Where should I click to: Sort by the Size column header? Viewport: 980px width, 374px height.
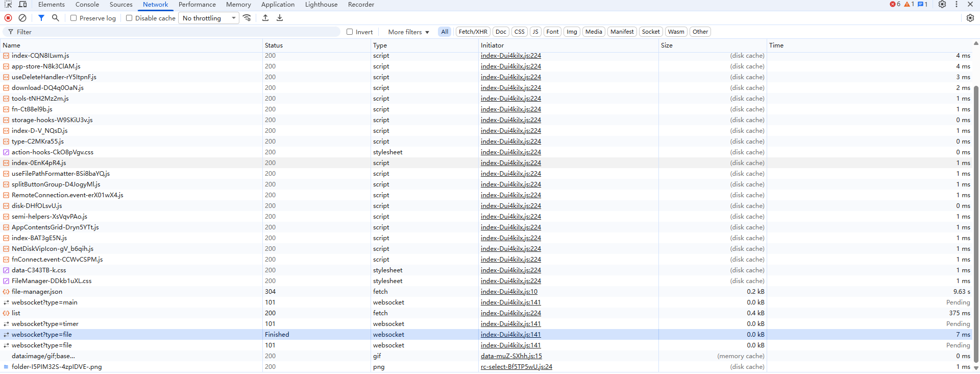point(713,45)
